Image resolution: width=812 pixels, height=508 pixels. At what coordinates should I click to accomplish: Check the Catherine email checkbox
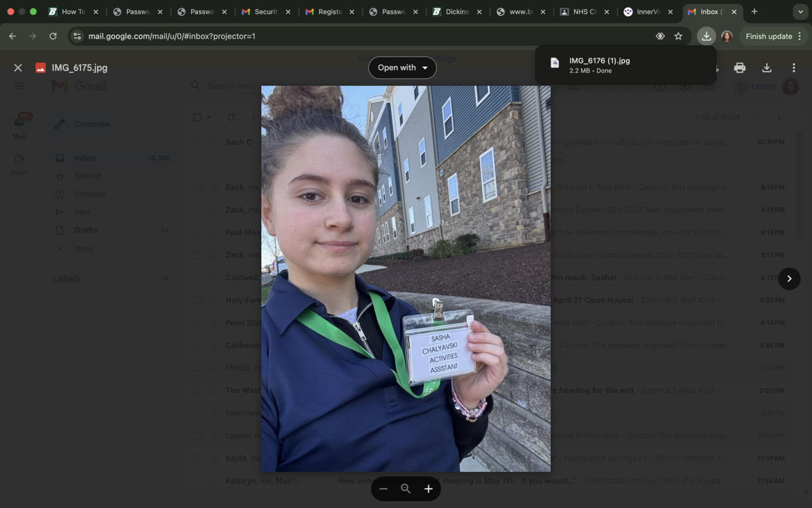click(197, 345)
